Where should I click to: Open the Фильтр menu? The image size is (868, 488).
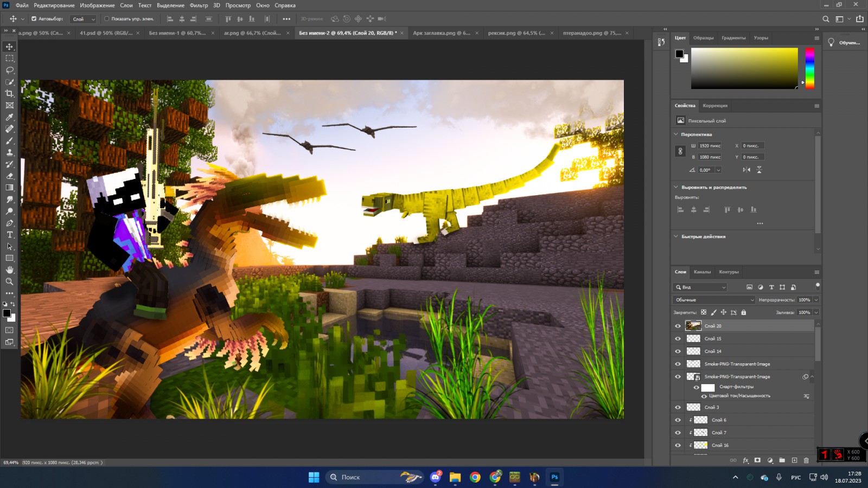point(199,5)
